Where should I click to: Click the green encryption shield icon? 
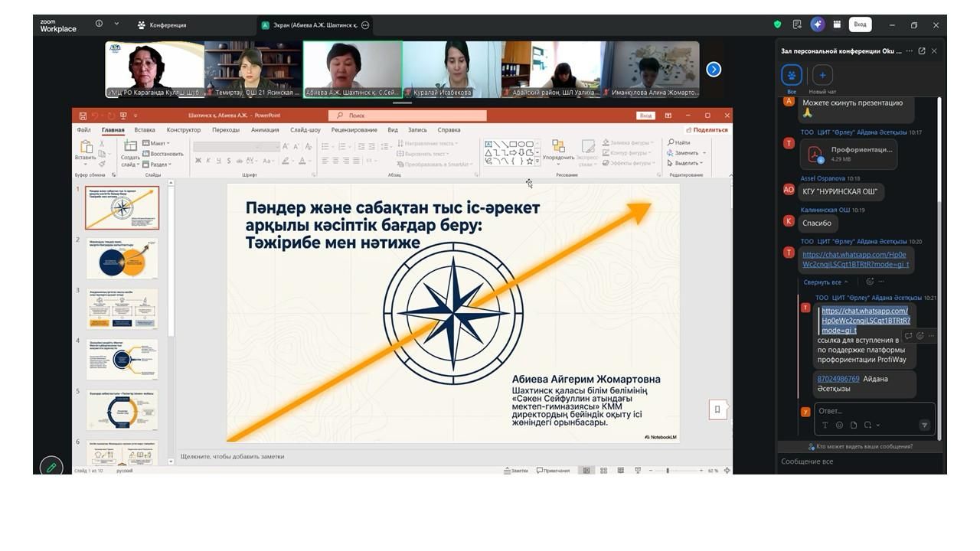778,24
